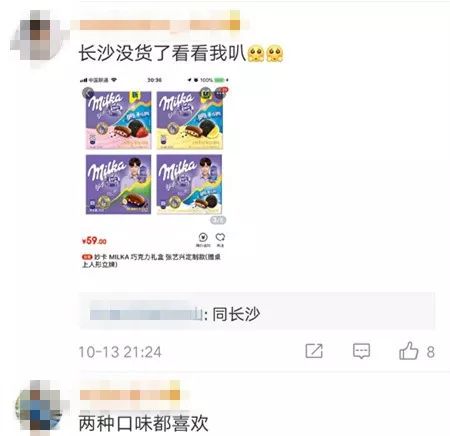Tap the comment text 两种口味都喜欢
Viewport: 450px width, 436px height.
click(x=143, y=423)
